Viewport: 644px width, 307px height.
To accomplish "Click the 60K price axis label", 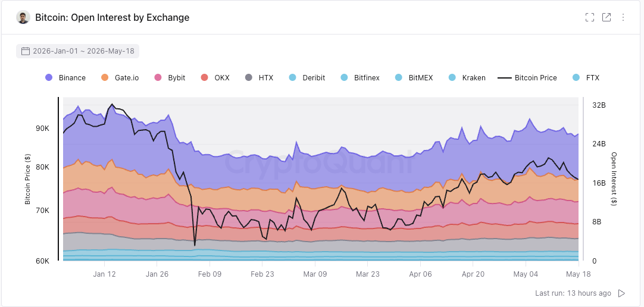I will (42, 261).
